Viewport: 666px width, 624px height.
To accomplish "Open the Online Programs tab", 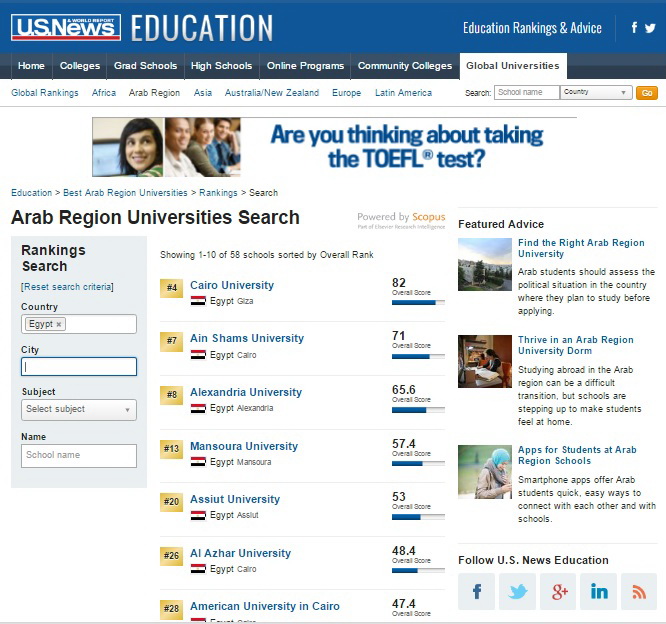I will (x=305, y=66).
